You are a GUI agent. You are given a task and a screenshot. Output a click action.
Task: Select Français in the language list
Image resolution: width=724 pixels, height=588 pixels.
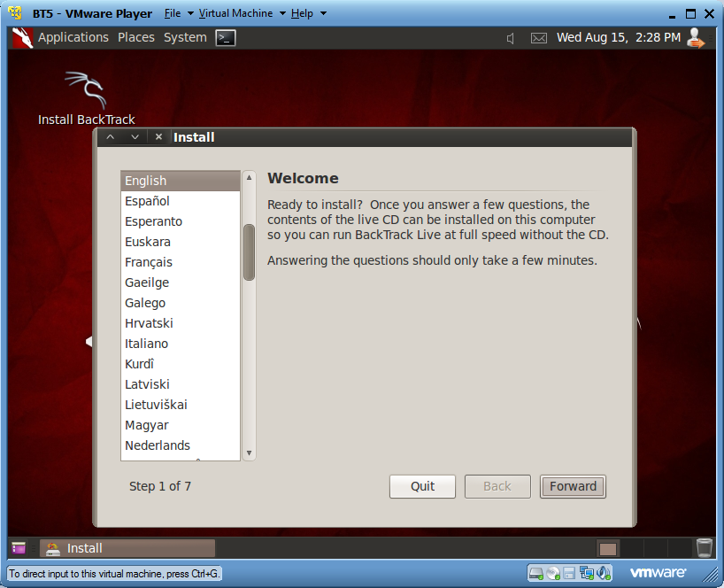coord(181,262)
